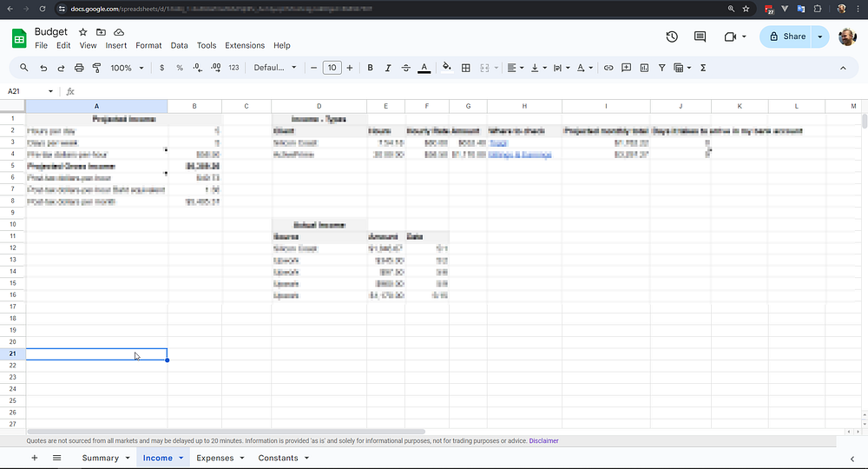This screenshot has height=469, width=868.
Task: Open the Format menu
Action: point(148,45)
